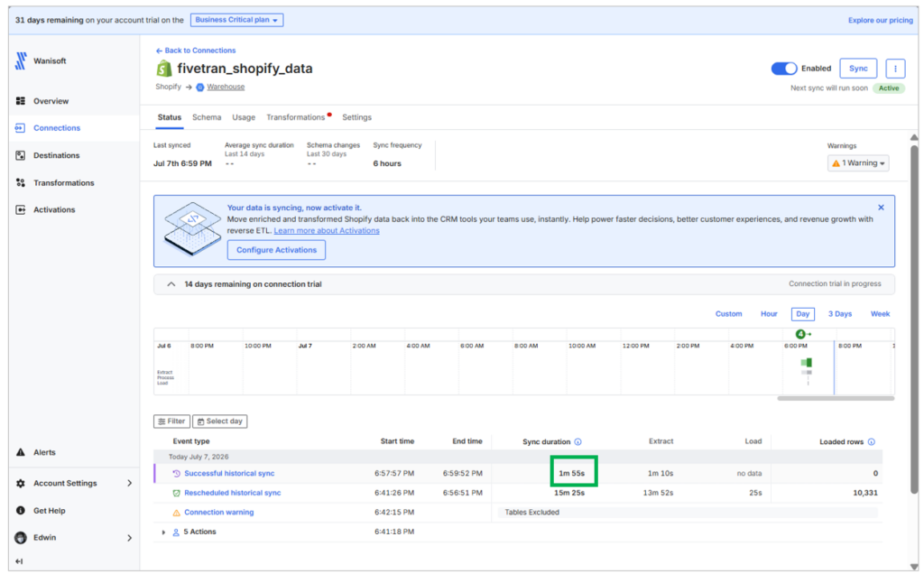
Task: Click the 15m 25s sync duration
Action: click(x=569, y=493)
